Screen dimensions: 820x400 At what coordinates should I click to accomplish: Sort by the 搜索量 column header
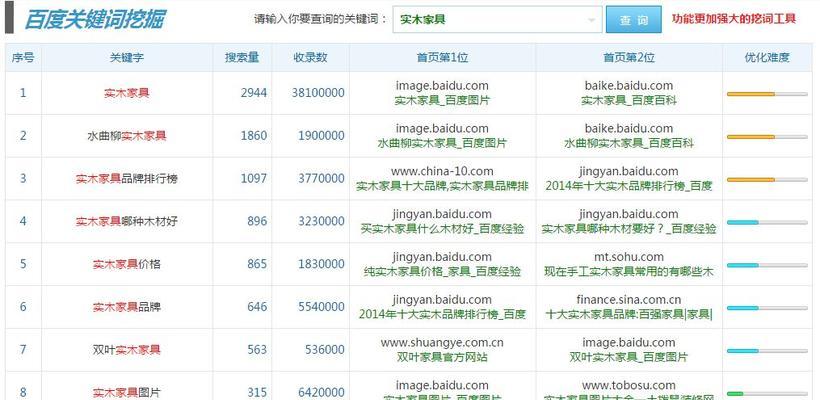242,58
